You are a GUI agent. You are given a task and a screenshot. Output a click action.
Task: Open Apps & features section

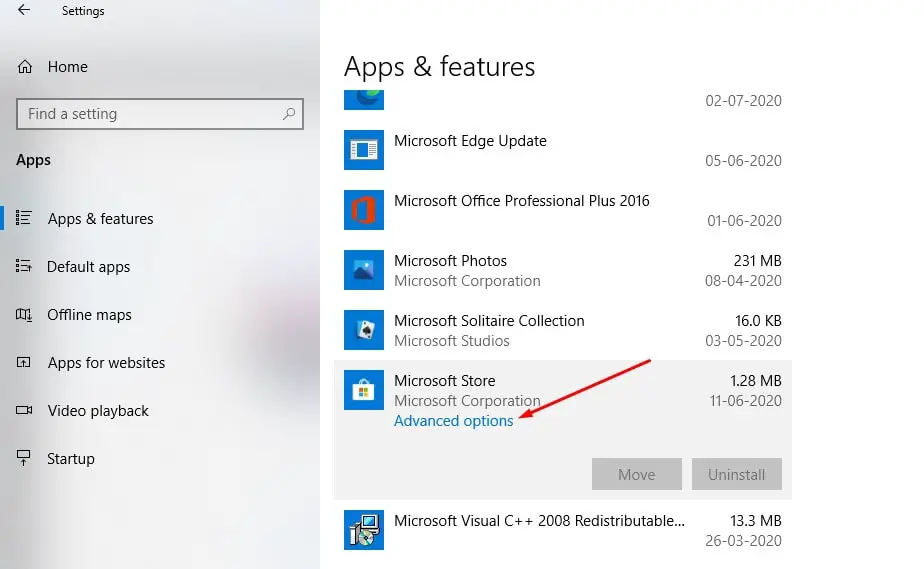100,219
